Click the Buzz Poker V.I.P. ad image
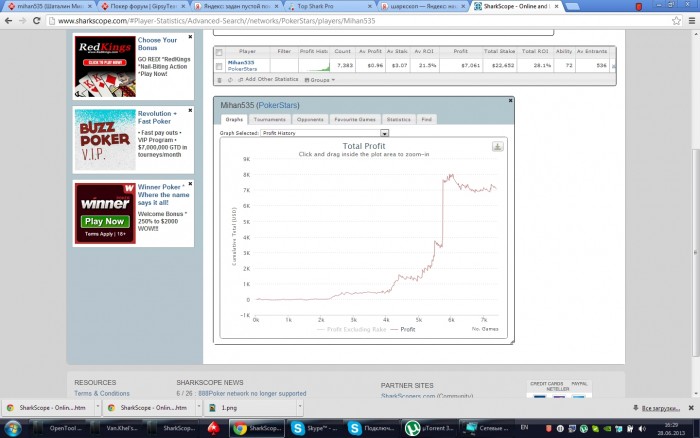The image size is (700, 438). [105, 140]
